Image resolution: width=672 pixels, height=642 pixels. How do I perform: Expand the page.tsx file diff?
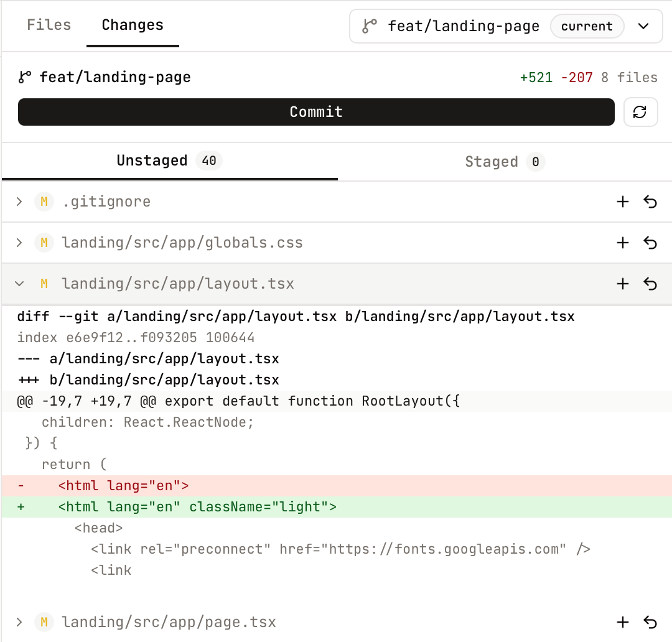point(19,622)
